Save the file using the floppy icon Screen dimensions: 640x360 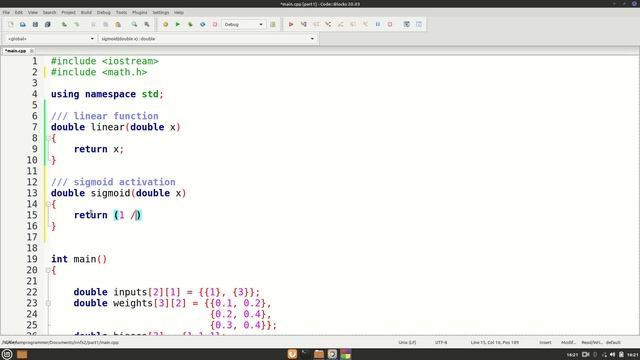[35, 24]
